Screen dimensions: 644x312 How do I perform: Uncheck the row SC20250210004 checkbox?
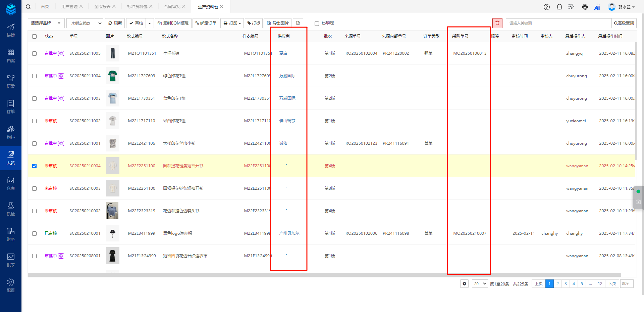pos(34,166)
